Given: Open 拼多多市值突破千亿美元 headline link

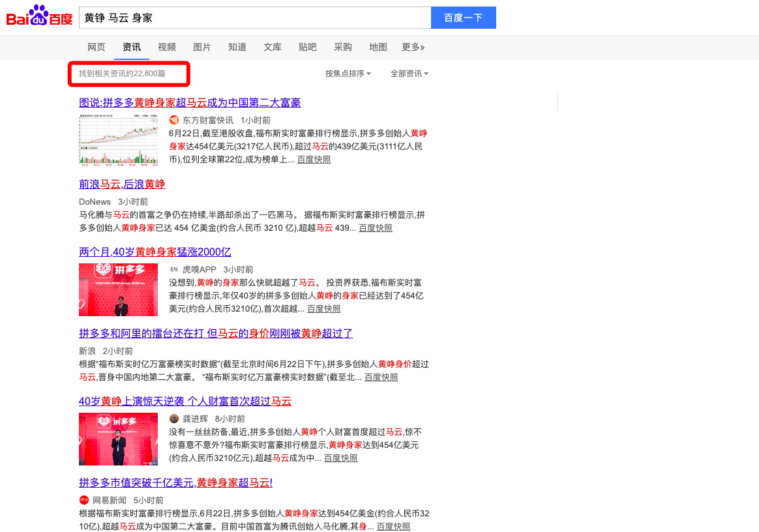Looking at the screenshot, I should pyautogui.click(x=175, y=482).
